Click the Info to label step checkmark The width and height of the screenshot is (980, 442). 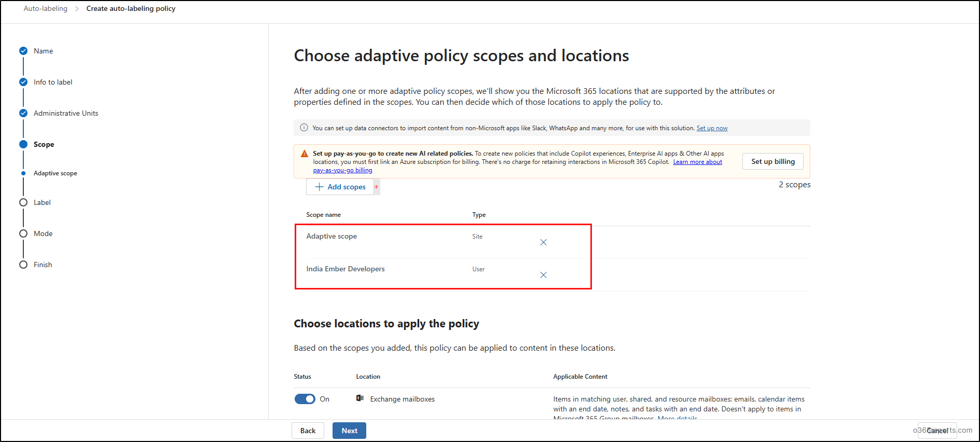(x=23, y=82)
